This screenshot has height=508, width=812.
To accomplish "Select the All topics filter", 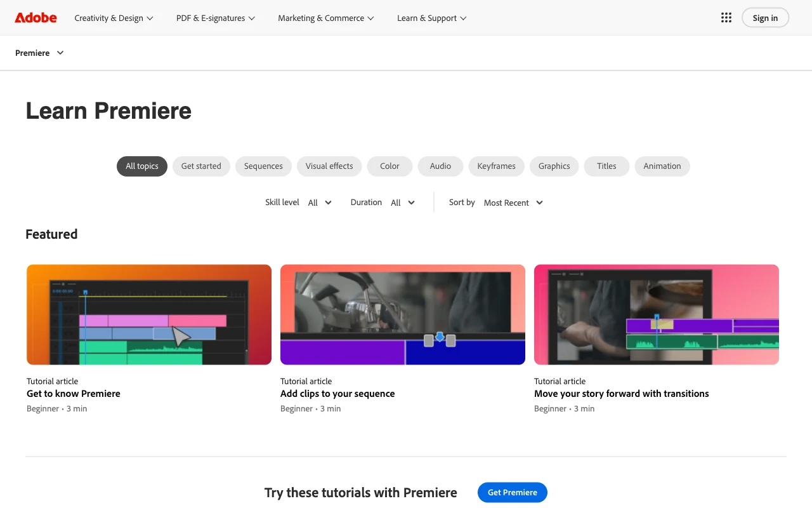I will tap(142, 166).
